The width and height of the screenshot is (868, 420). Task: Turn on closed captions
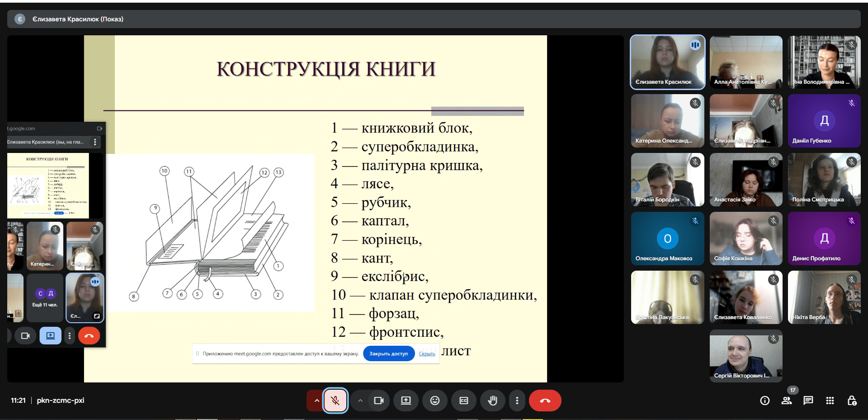pyautogui.click(x=463, y=401)
